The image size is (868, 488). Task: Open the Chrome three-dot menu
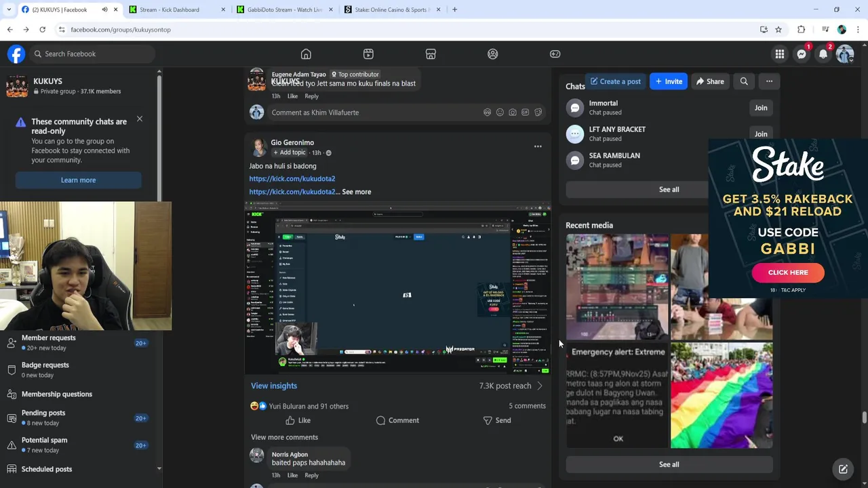[858, 29]
